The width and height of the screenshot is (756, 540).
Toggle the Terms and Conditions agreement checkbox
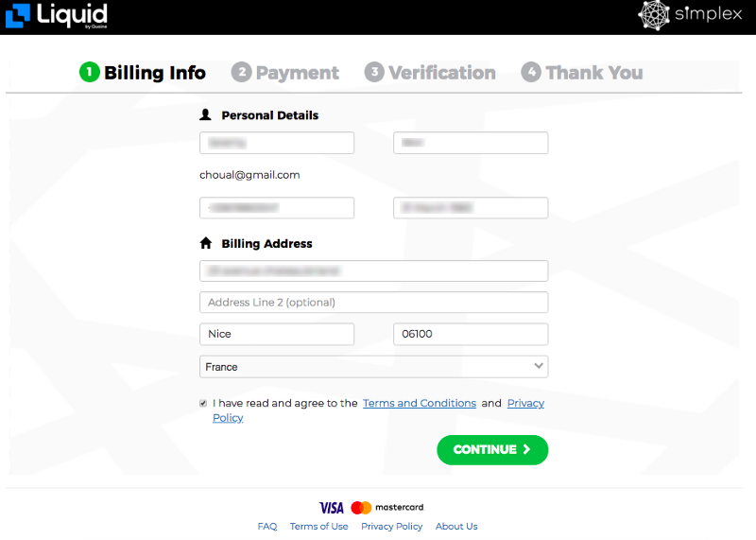(x=203, y=403)
